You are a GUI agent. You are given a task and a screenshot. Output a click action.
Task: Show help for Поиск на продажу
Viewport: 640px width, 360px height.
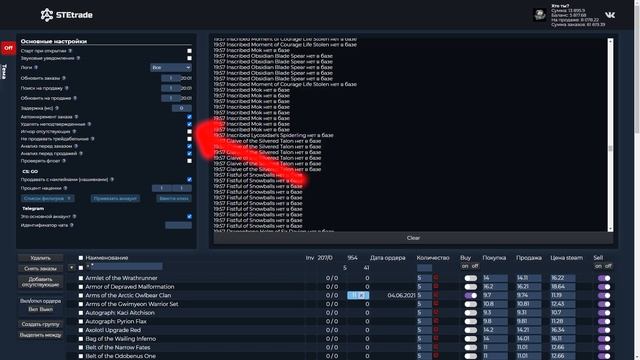[x=67, y=88]
